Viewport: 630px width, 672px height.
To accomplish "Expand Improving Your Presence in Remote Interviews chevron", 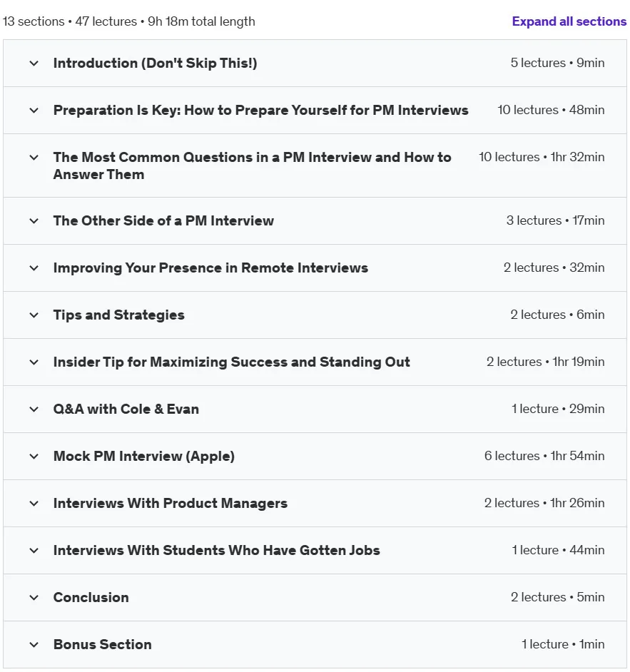I will click(x=34, y=268).
